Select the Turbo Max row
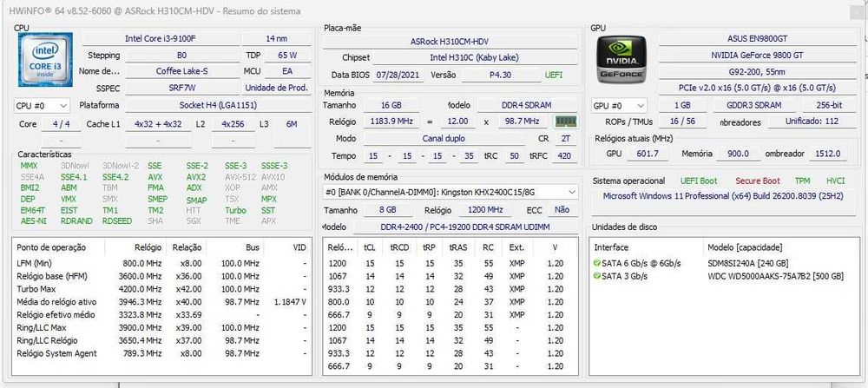Screen dimensions: 868x388 (161, 289)
